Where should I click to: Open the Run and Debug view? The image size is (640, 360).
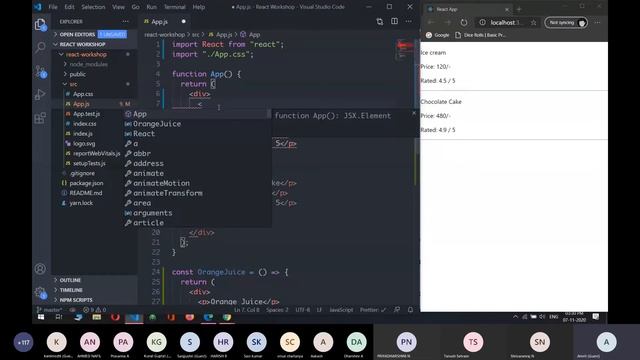(x=40, y=95)
